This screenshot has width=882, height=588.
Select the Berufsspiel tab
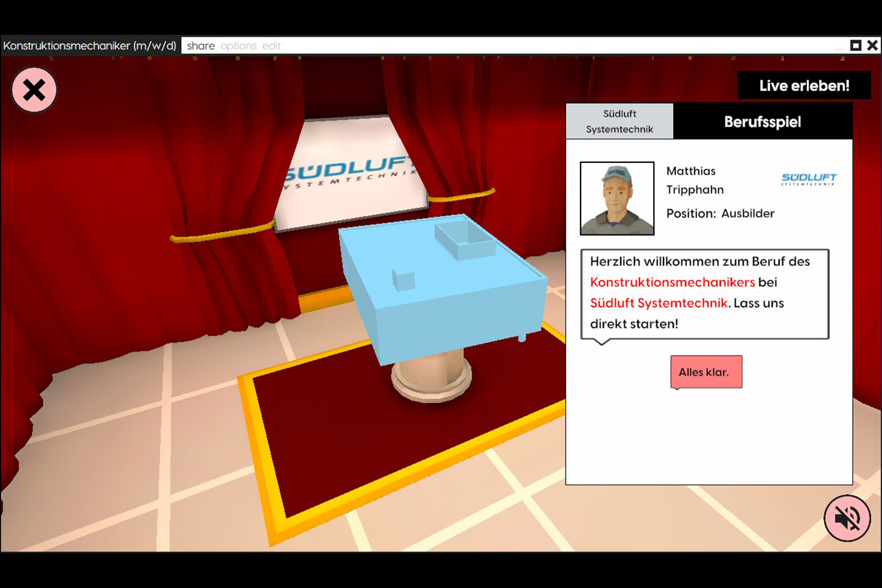tap(762, 122)
